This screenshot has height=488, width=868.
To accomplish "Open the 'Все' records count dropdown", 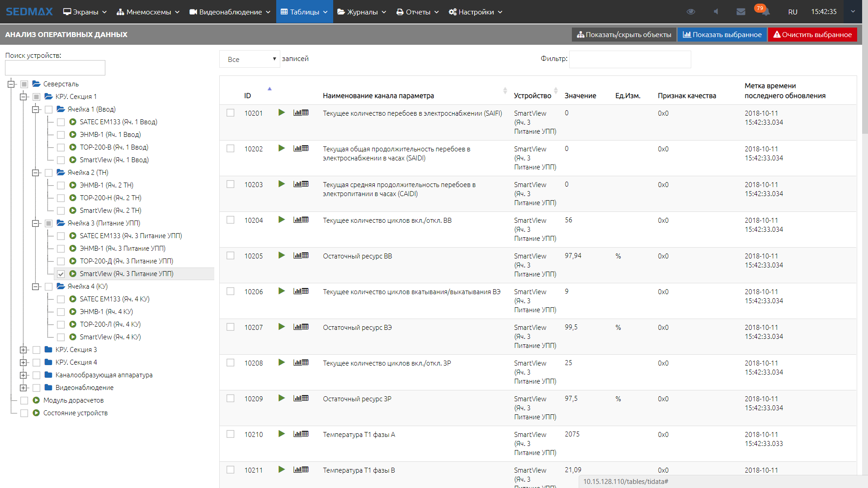I will coord(250,59).
